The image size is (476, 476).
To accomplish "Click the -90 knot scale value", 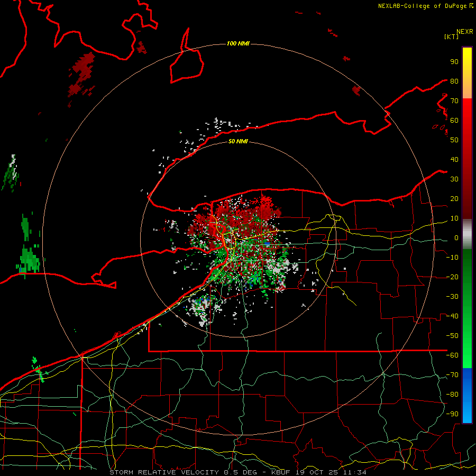I will click(452, 414).
